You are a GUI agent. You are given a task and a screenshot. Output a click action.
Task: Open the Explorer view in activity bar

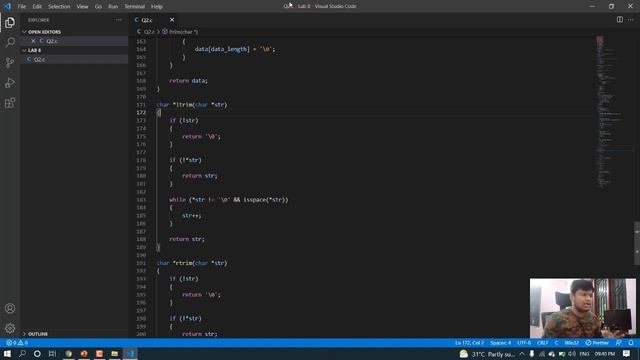click(10, 22)
